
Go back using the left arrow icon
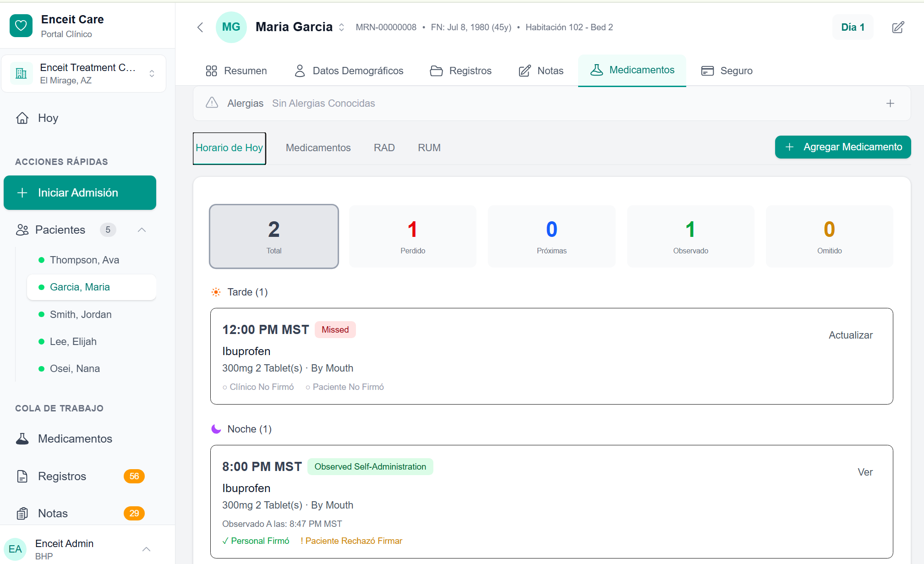200,27
